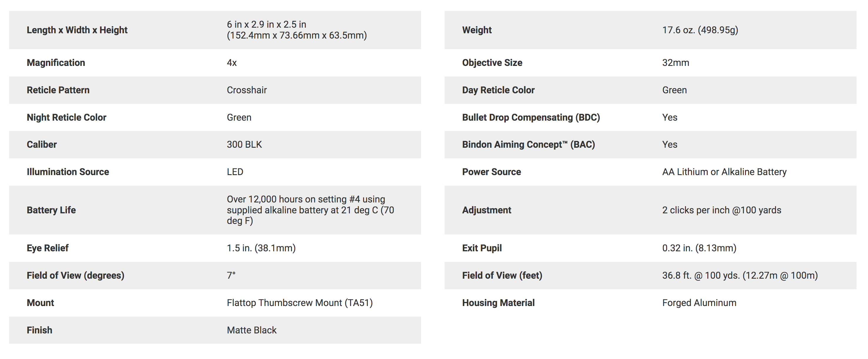Select the Battery Life description text

pos(310,210)
